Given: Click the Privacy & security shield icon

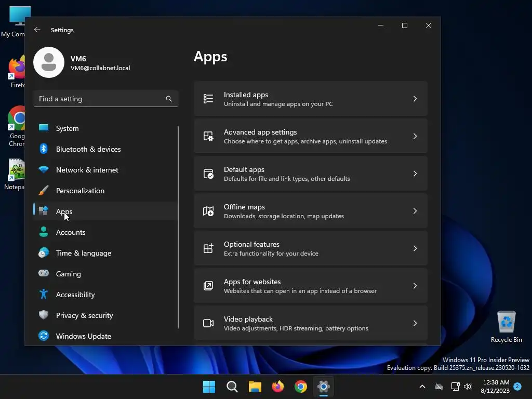Looking at the screenshot, I should click(x=44, y=315).
